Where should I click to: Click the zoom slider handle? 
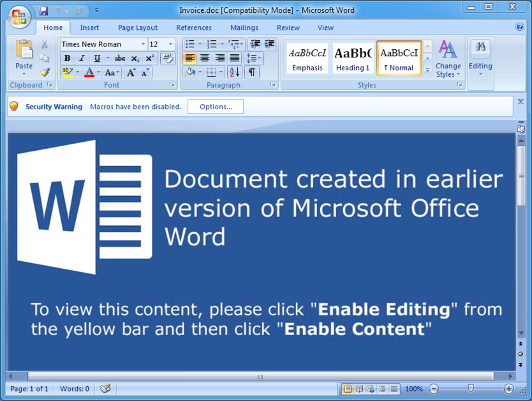[471, 388]
